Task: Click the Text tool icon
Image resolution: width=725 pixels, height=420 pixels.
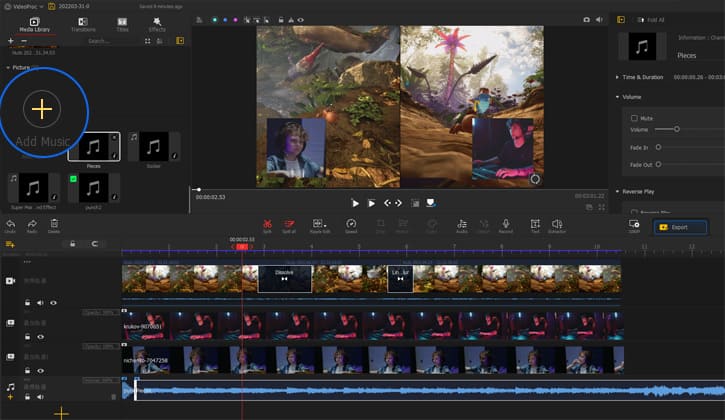Action: tap(536, 225)
